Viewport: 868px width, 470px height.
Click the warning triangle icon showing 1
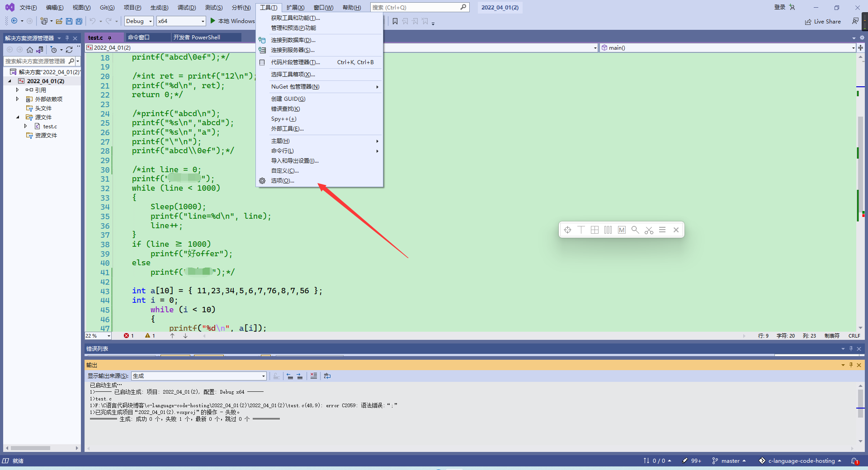(x=147, y=336)
